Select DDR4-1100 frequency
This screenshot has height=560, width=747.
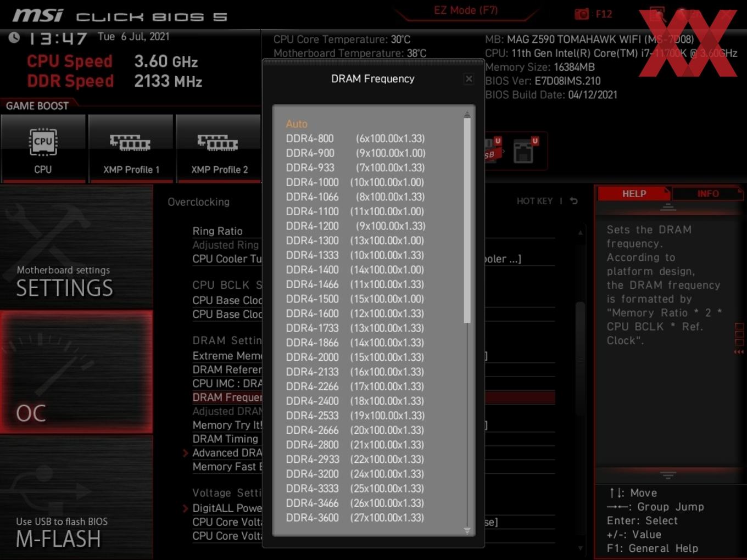coord(355,211)
